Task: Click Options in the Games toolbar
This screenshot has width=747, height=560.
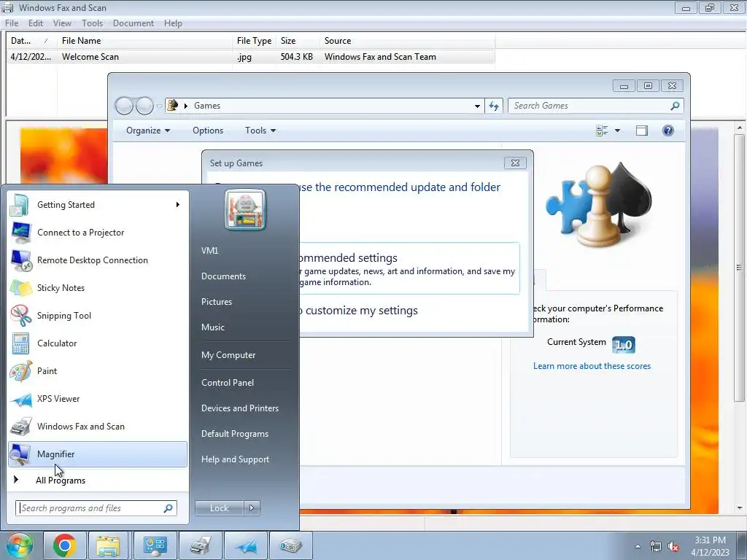Action: click(208, 131)
